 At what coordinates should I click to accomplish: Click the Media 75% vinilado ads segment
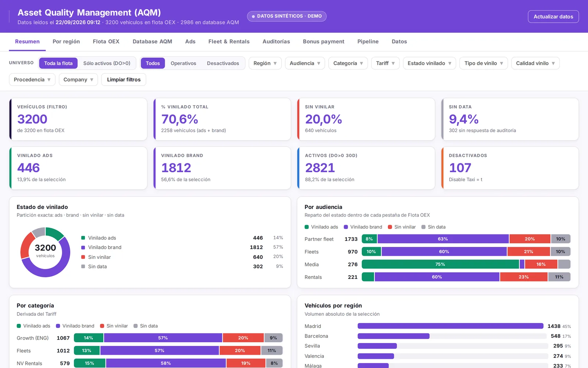click(440, 264)
